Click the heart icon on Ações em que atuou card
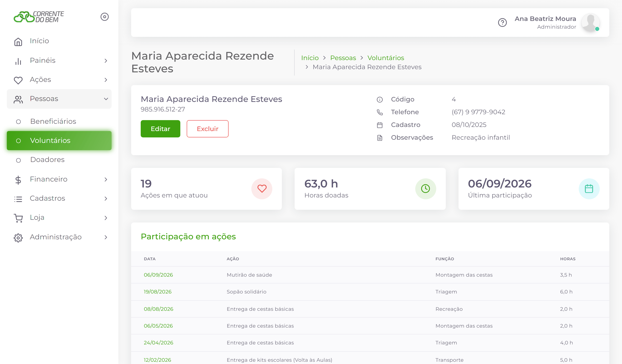This screenshot has width=622, height=364. [262, 189]
